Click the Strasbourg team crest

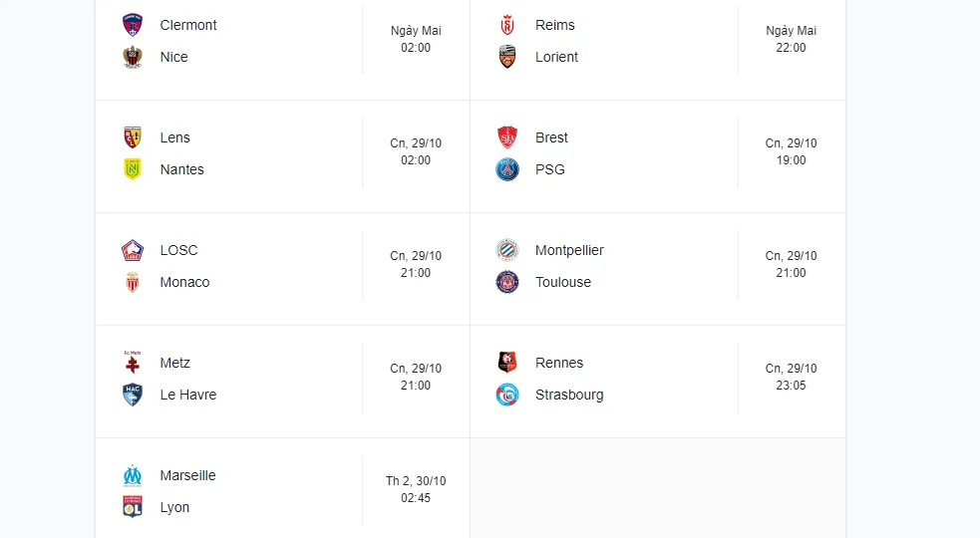coord(507,395)
